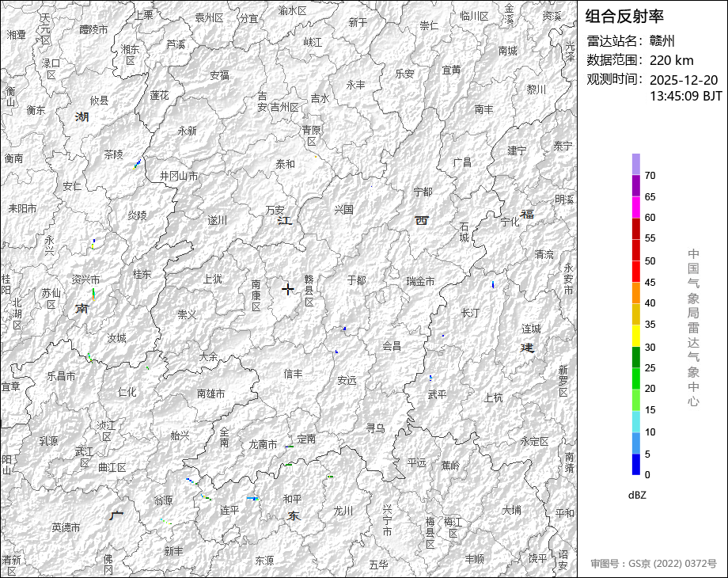Click the legend value 70 label

(x=650, y=176)
